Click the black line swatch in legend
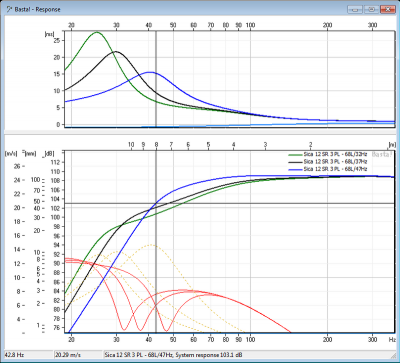The width and height of the screenshot is (400, 363). 295,162
